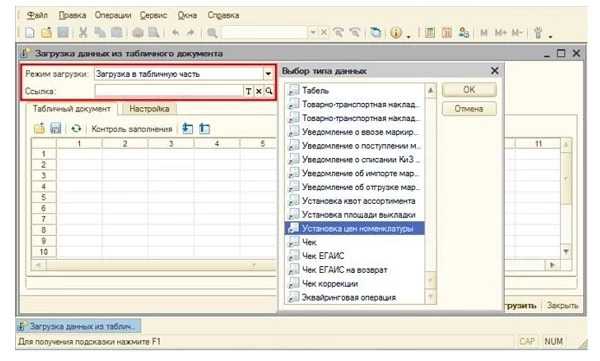Switch to the Табличный документ tab
Image resolution: width=600 pixels, height=361 pixels.
[72, 109]
